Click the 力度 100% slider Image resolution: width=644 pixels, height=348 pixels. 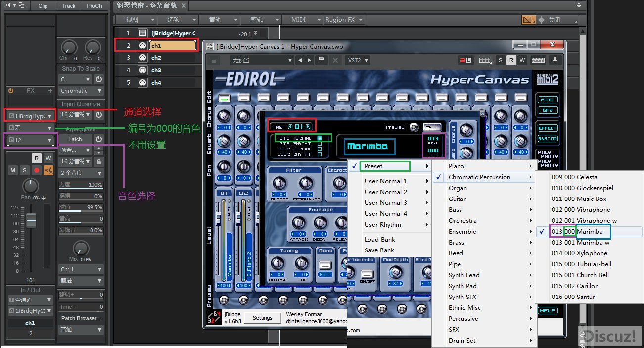pyautogui.click(x=81, y=185)
